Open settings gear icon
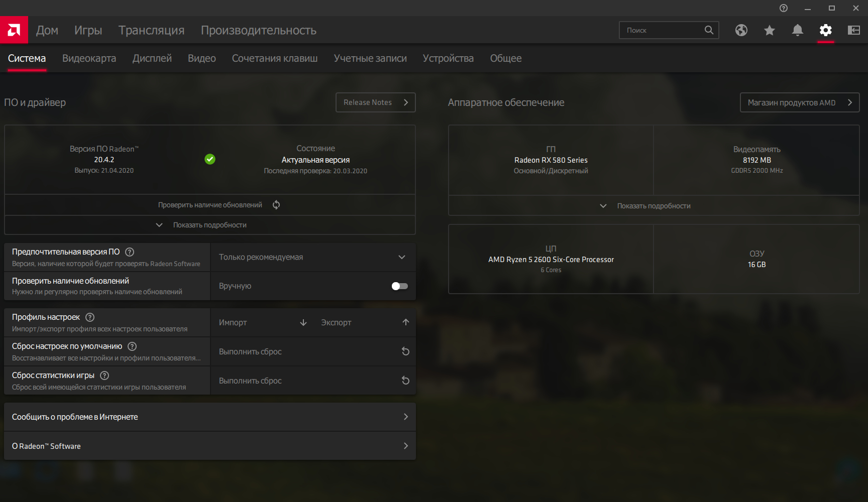868x502 pixels. [x=826, y=30]
